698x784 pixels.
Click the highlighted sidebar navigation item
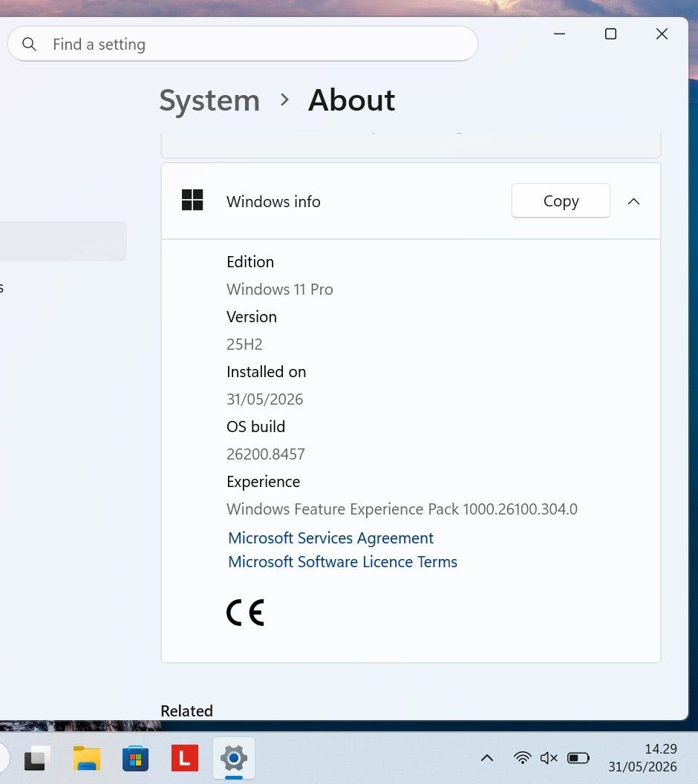click(x=63, y=241)
